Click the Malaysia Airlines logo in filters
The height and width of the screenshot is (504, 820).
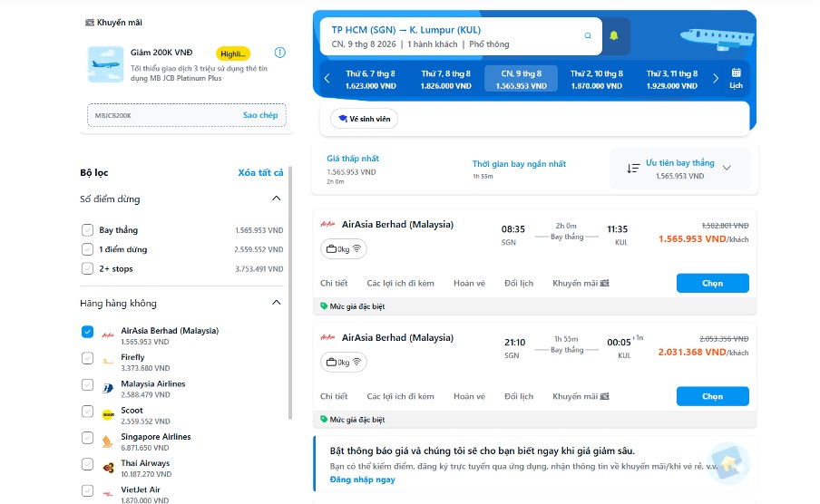pyautogui.click(x=108, y=389)
